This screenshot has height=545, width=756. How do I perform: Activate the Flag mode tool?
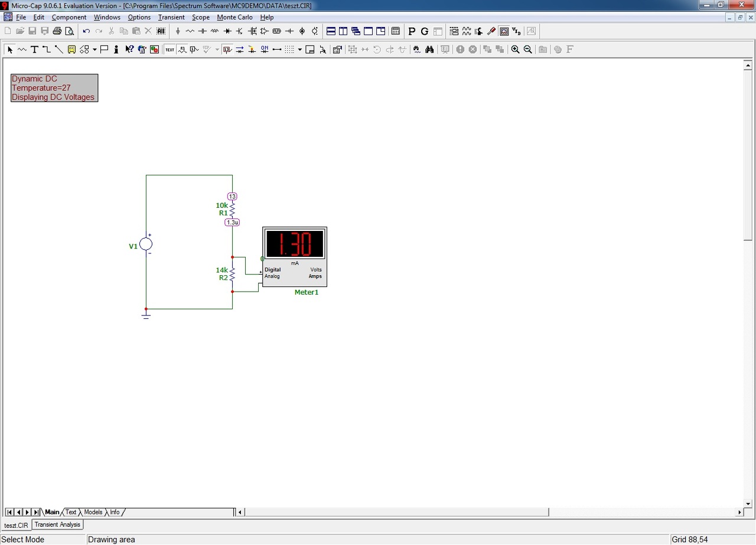(104, 50)
